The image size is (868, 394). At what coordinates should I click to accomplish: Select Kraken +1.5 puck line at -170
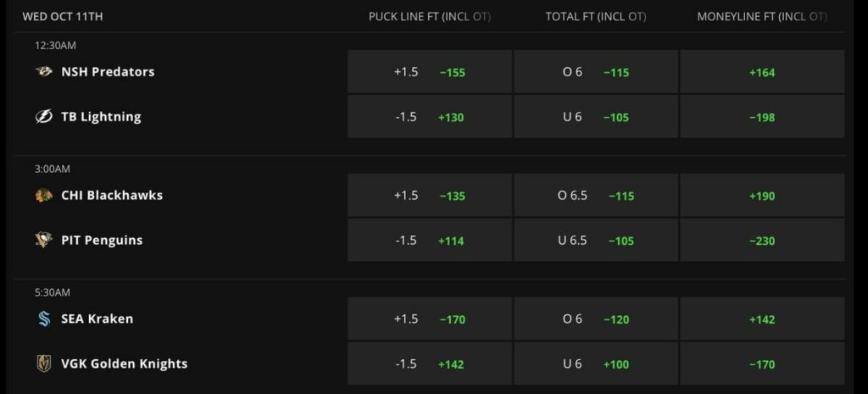click(x=430, y=319)
